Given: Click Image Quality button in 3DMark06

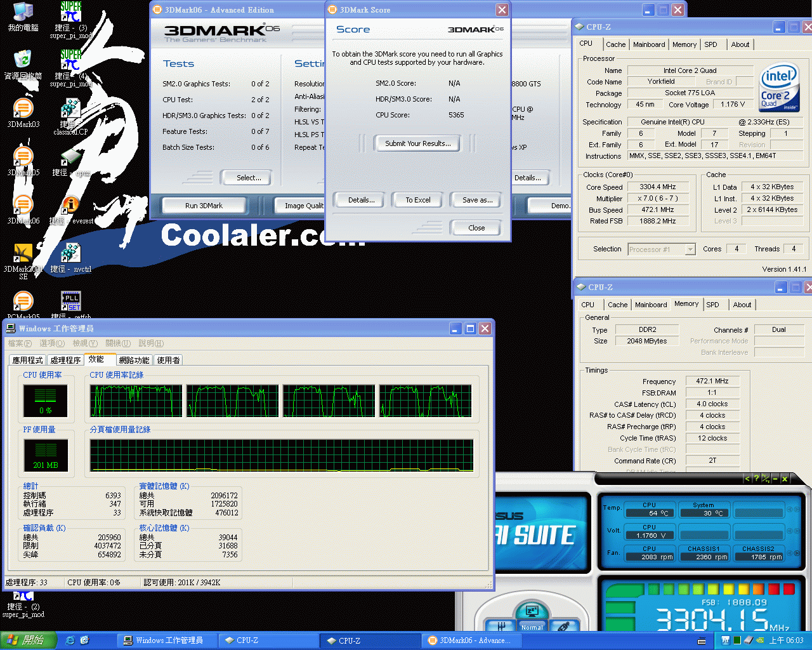Looking at the screenshot, I should [301, 206].
